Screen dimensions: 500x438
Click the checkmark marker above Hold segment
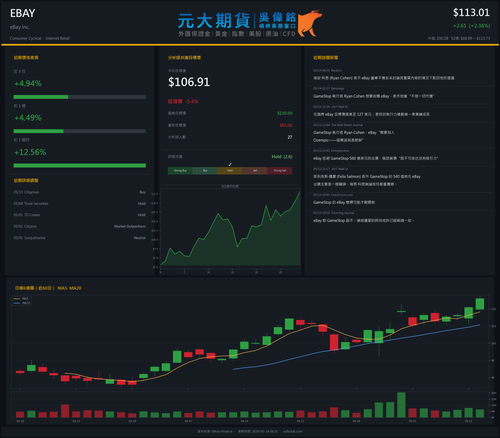pos(230,164)
